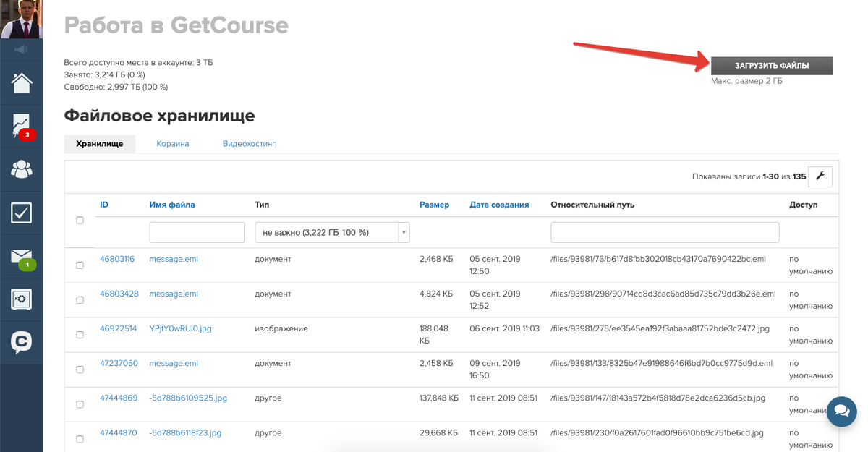Click the size value 137,848 КБ

tap(439, 398)
